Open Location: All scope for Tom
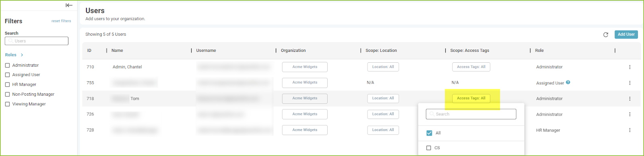The height and width of the screenshot is (156, 644). (383, 98)
